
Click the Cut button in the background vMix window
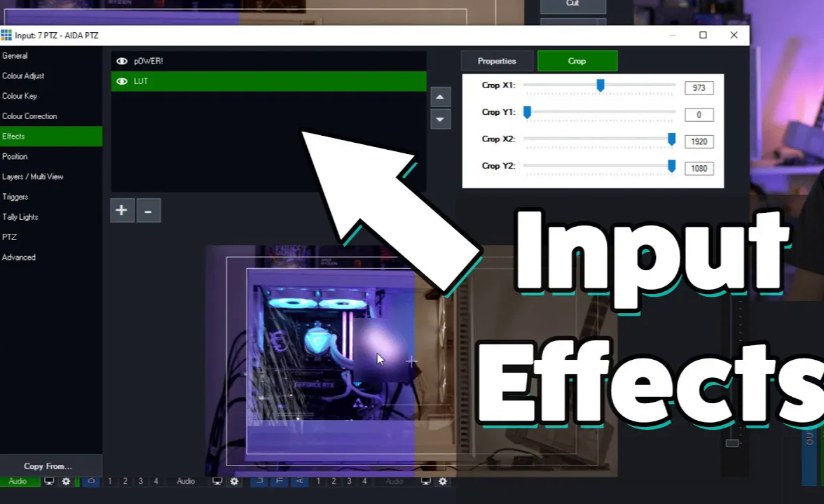pos(573,6)
